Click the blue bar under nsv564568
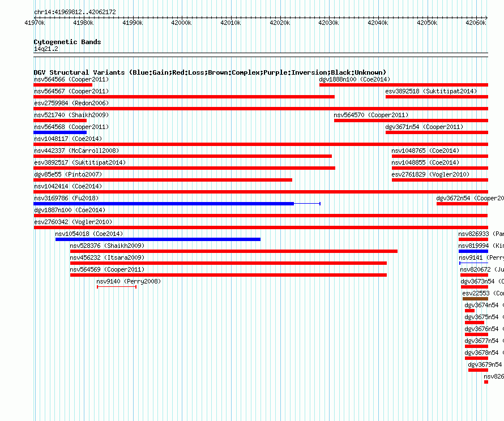504x421 pixels. [60, 132]
